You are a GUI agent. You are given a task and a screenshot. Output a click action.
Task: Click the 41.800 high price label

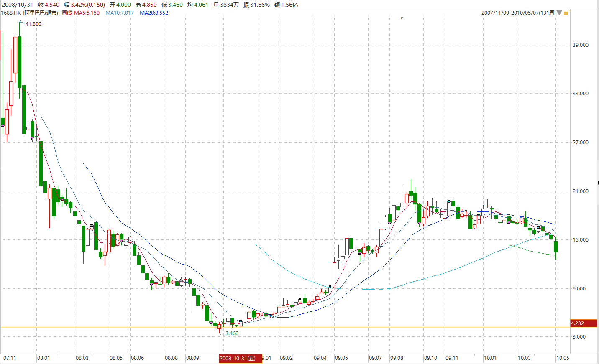click(x=33, y=24)
